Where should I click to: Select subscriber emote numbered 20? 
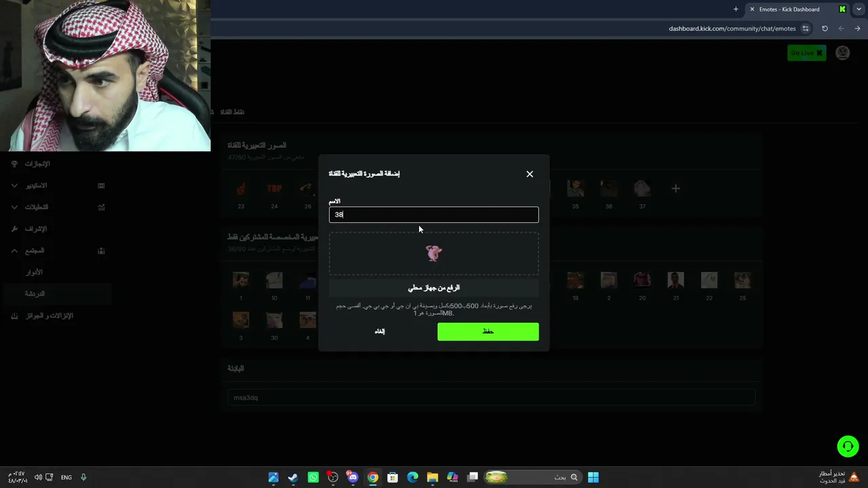point(642,280)
